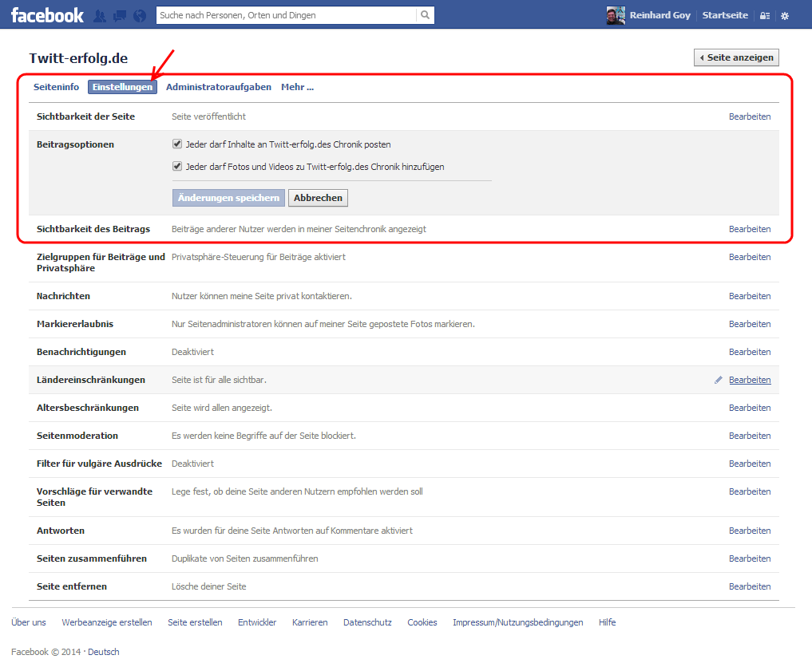Edit the Ländereinschränkungen setting
The width and height of the screenshot is (812, 667).
tap(750, 380)
